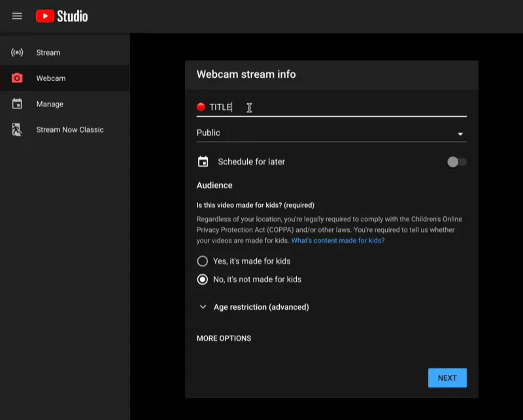Click the Manage calendar icon
This screenshot has width=523, height=420.
pos(17,104)
